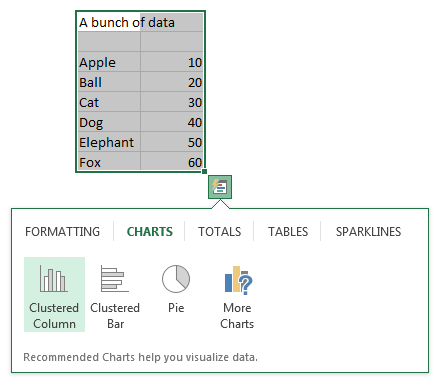The height and width of the screenshot is (387, 439).
Task: Select the Cat cell
Action: 109,102
